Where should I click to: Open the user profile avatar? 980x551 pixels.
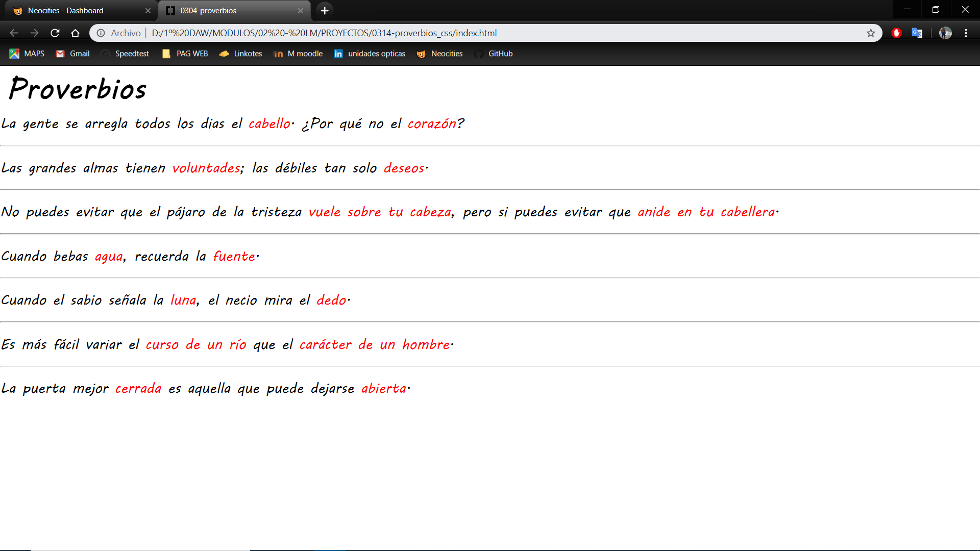pos(945,33)
